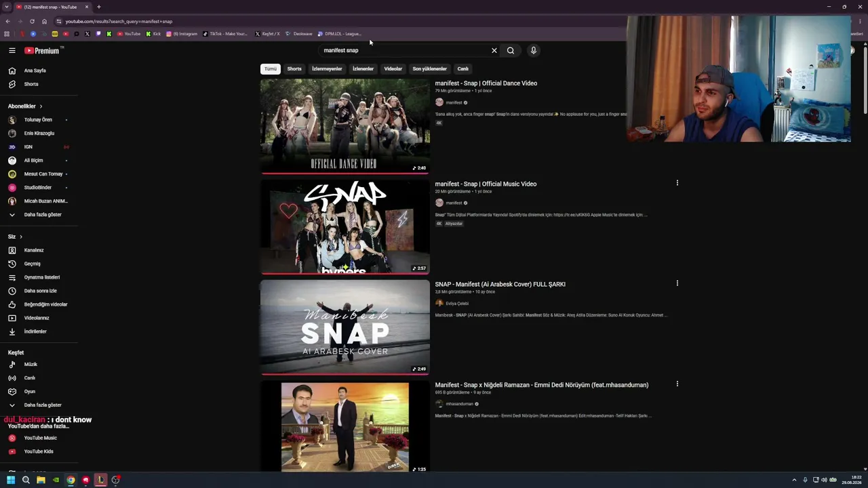
Task: Open Beğendiğim videolar list
Action: (39, 304)
